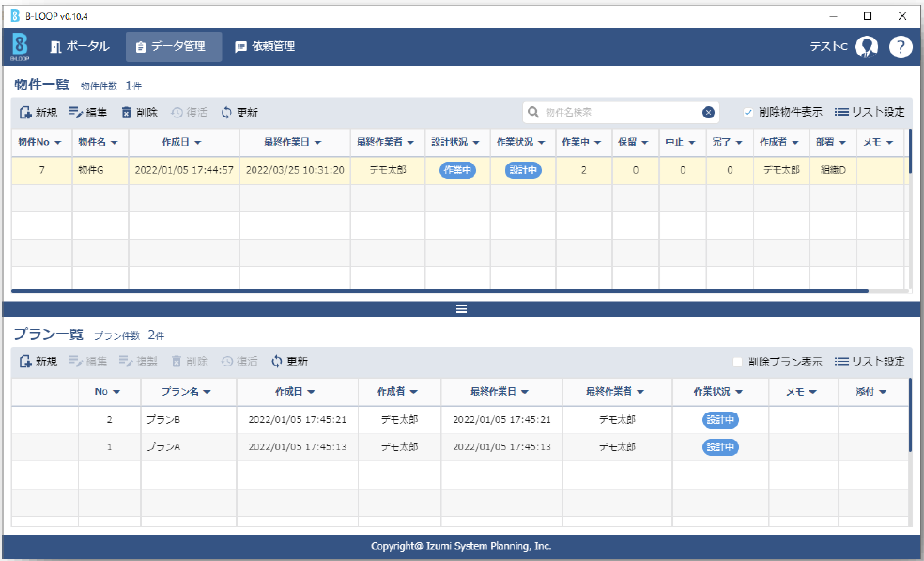The image size is (924, 561).
Task: Clear the search field with X icon
Action: tap(709, 113)
